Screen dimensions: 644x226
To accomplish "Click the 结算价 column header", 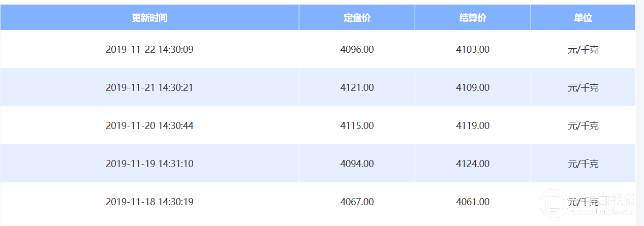I will click(x=473, y=18).
